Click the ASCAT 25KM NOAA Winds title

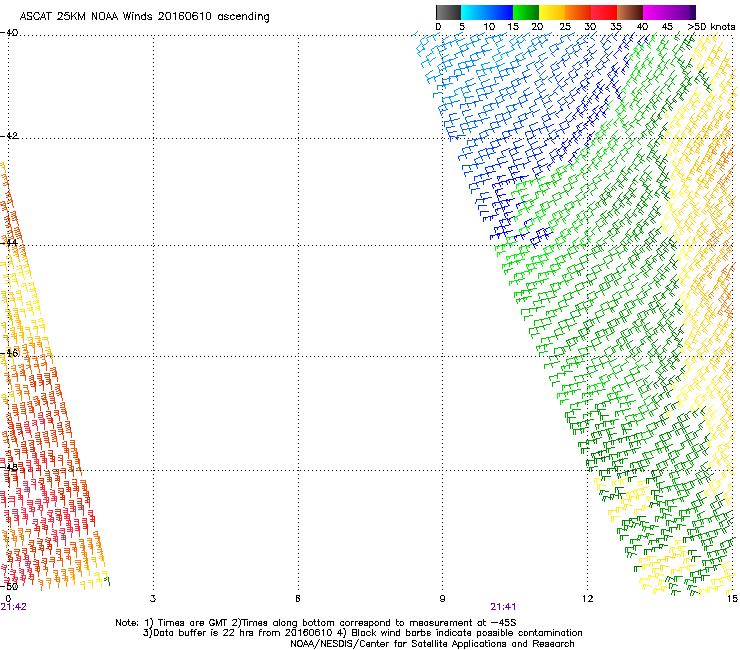pos(144,17)
